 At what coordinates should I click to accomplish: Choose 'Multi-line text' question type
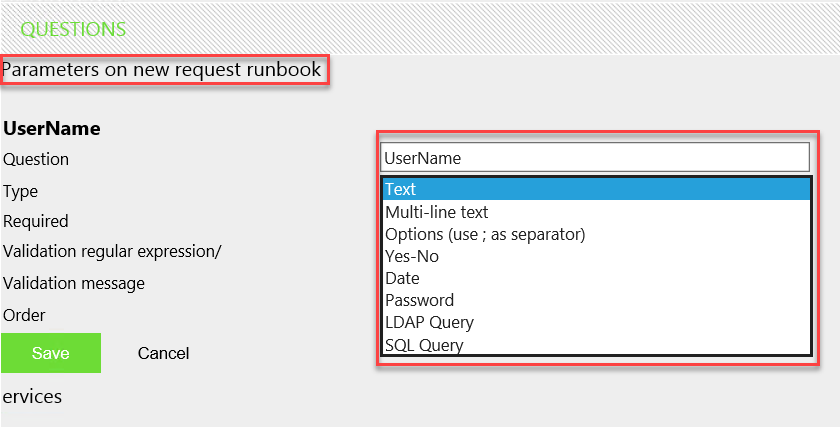tap(436, 212)
